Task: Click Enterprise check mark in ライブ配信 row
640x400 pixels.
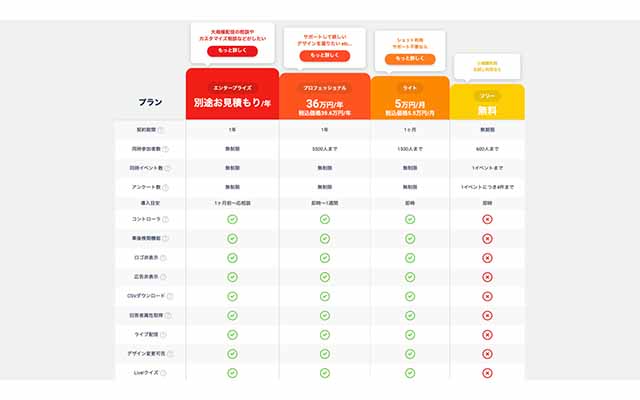Action: [232, 335]
